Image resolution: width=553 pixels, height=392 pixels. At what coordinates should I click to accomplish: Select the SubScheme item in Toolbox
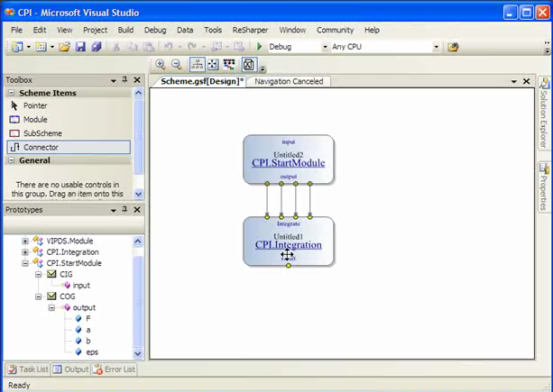pyautogui.click(x=41, y=132)
